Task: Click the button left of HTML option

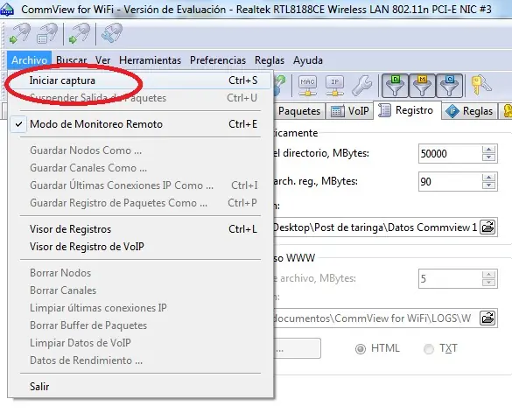Action: pyautogui.click(x=298, y=348)
